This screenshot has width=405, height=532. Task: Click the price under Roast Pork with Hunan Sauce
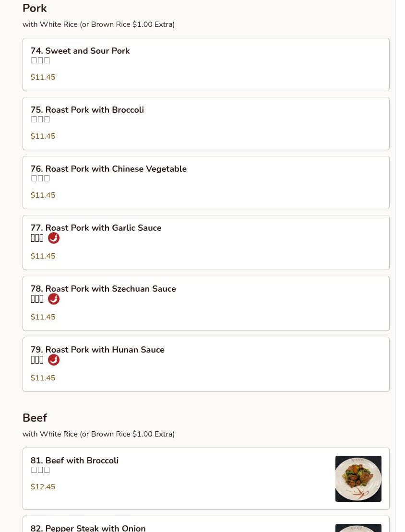(x=43, y=378)
